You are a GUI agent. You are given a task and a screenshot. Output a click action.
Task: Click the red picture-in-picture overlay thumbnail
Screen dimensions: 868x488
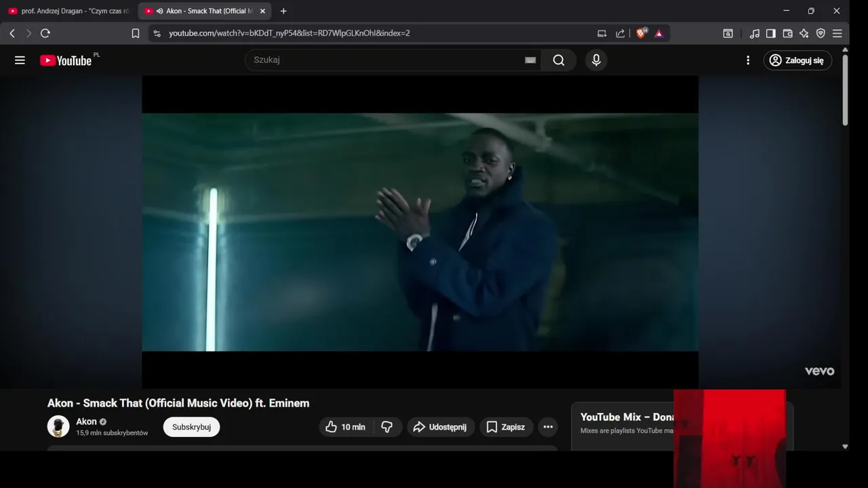click(730, 439)
